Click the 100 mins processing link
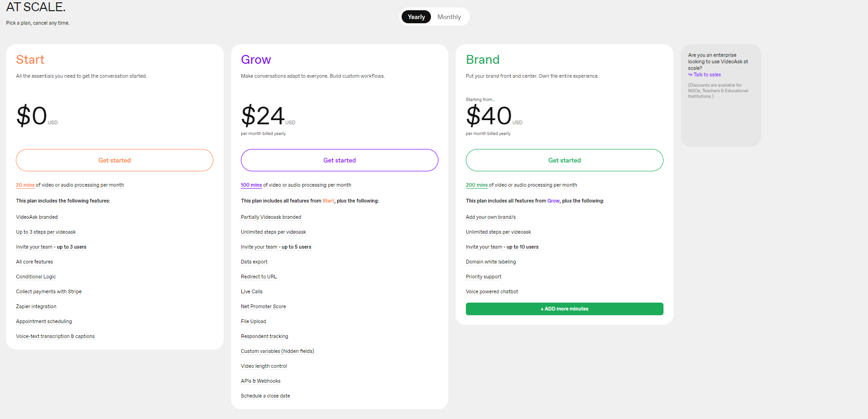This screenshot has height=419, width=868. [251, 185]
